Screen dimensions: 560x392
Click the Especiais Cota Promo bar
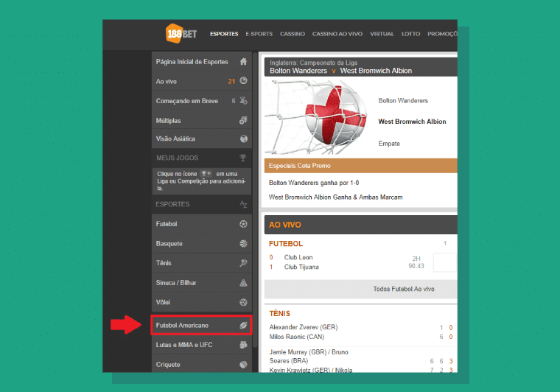point(361,166)
